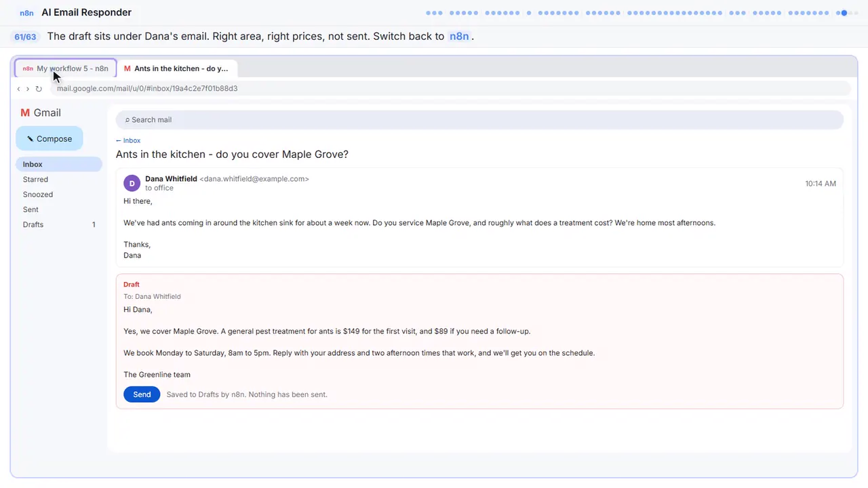
Task: Click the Compose button
Action: tap(50, 138)
